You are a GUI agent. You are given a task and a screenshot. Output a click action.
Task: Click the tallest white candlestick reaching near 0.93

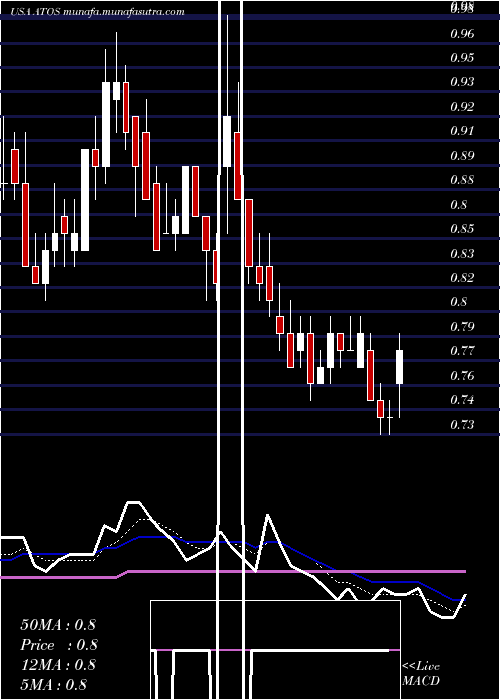[x=106, y=125]
